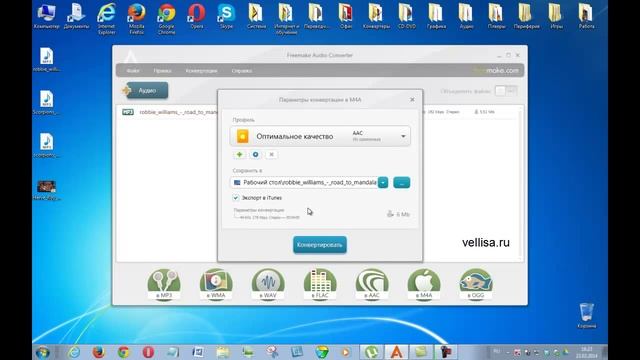Click the Opera desktop shortcut
Screen dimensions: 640x360
pos(197,16)
